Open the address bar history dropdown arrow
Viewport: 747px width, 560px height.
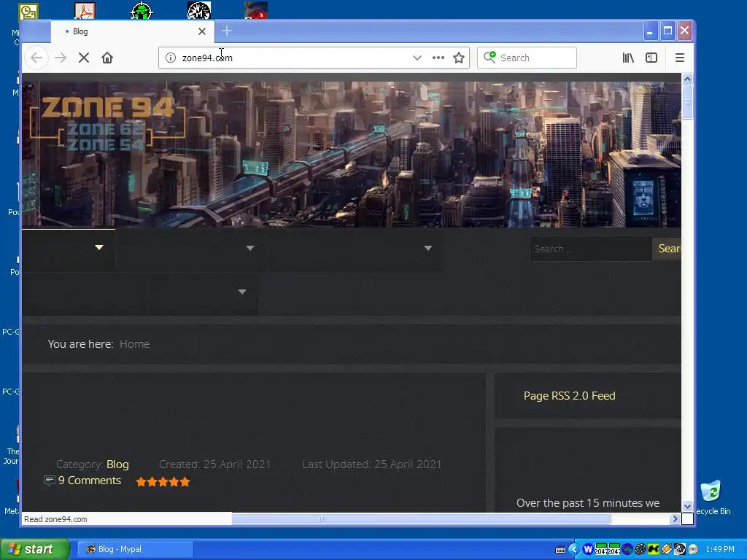pos(417,58)
